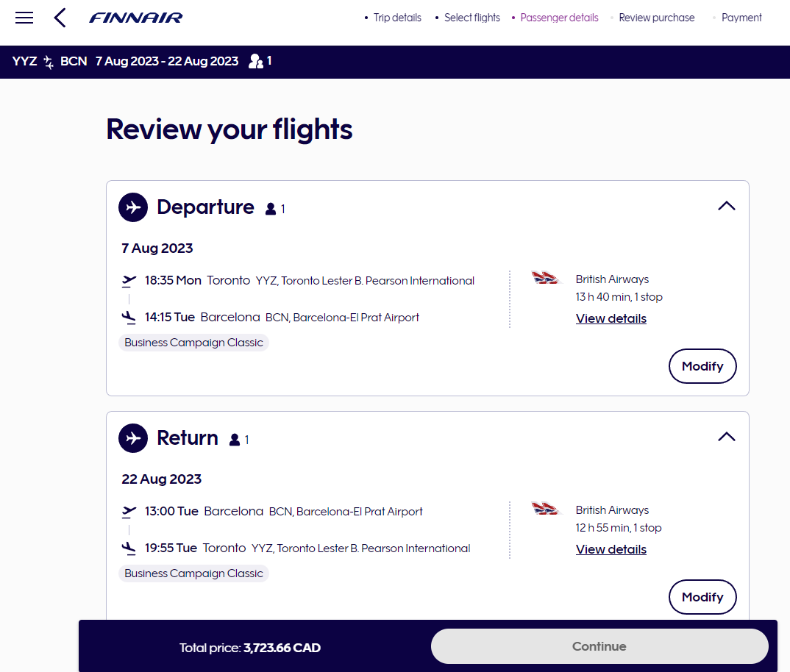Go to the Trip details step
This screenshot has width=790, height=672.
pyautogui.click(x=397, y=18)
